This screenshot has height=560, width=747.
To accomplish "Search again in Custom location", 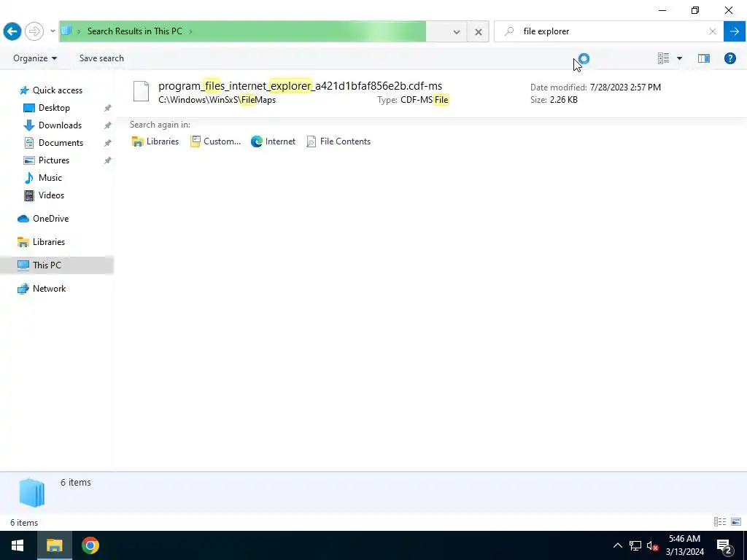I will (215, 141).
